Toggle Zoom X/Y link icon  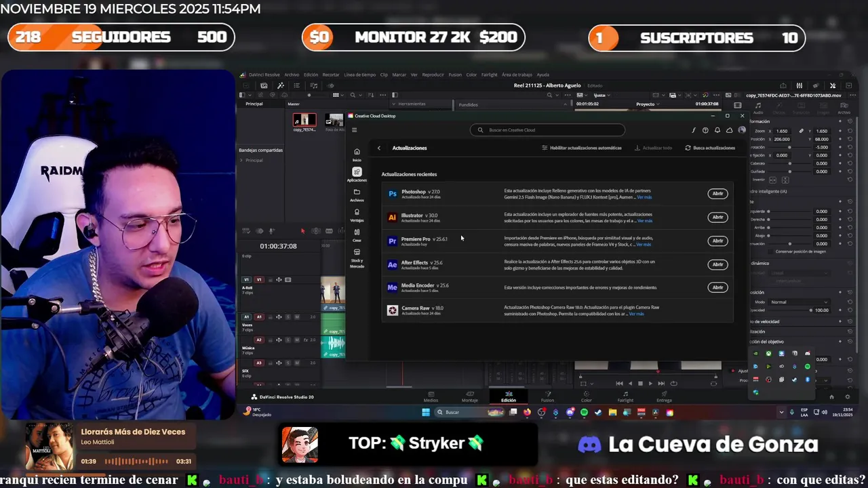tap(802, 131)
